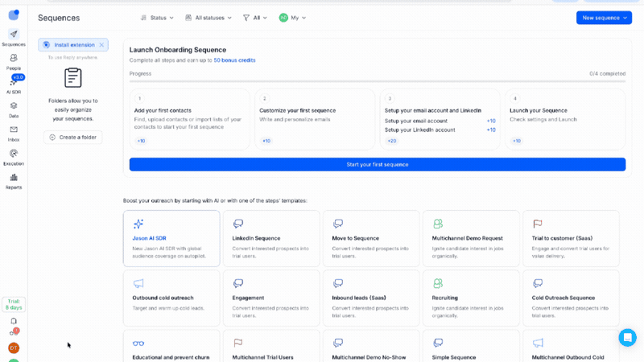This screenshot has height=362, width=644.
Task: Open step 4 Launch your Sequence
Action: click(x=565, y=119)
